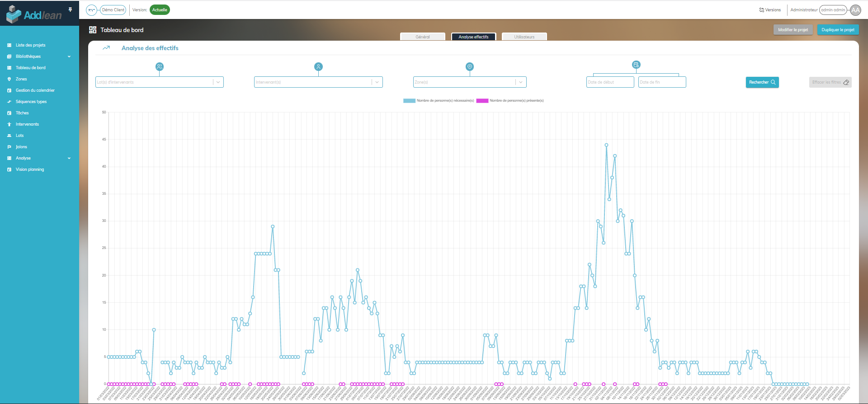868x404 pixels.
Task: Click the pink legend color swatch
Action: click(482, 101)
